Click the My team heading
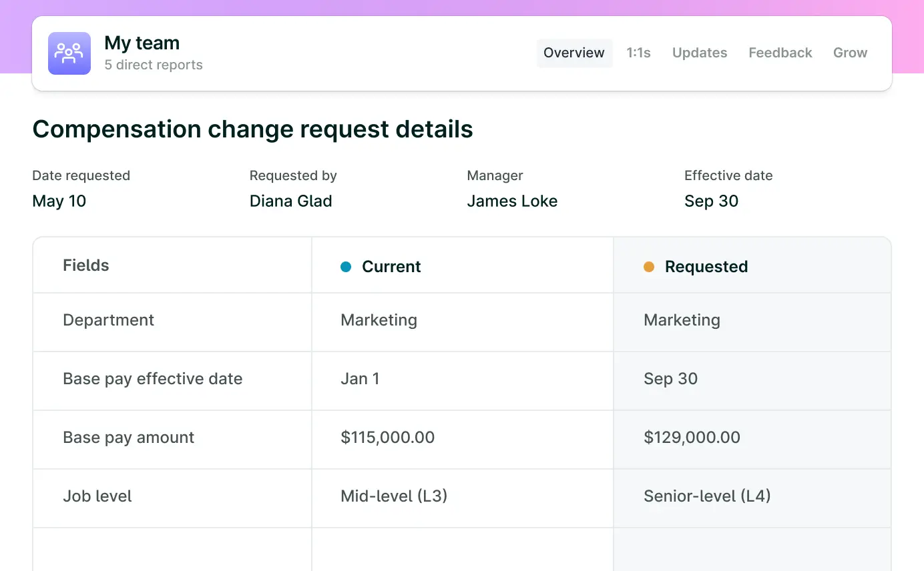Viewport: 924px width, 571px height. [142, 43]
